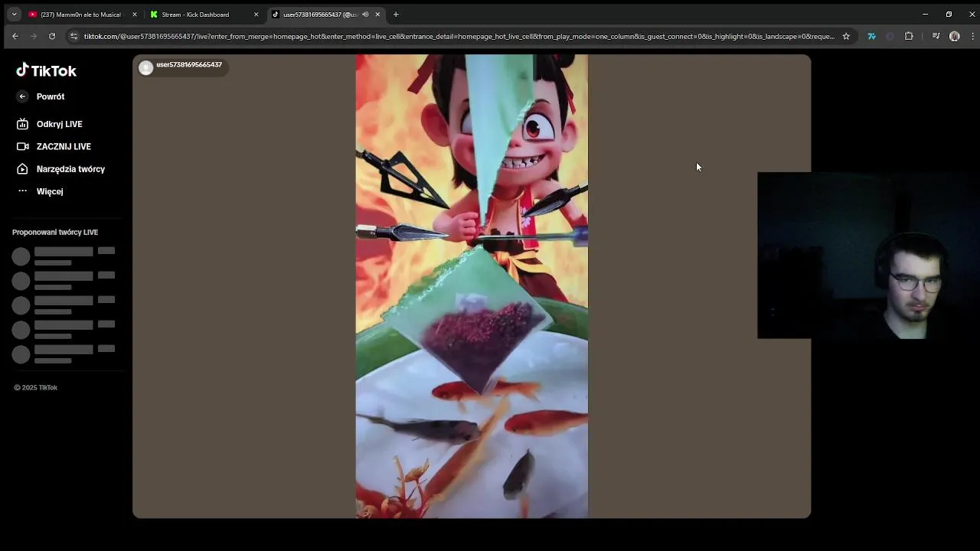Mute the TikTok tab audio speaker icon
This screenshot has height=551, width=980.
365,15
